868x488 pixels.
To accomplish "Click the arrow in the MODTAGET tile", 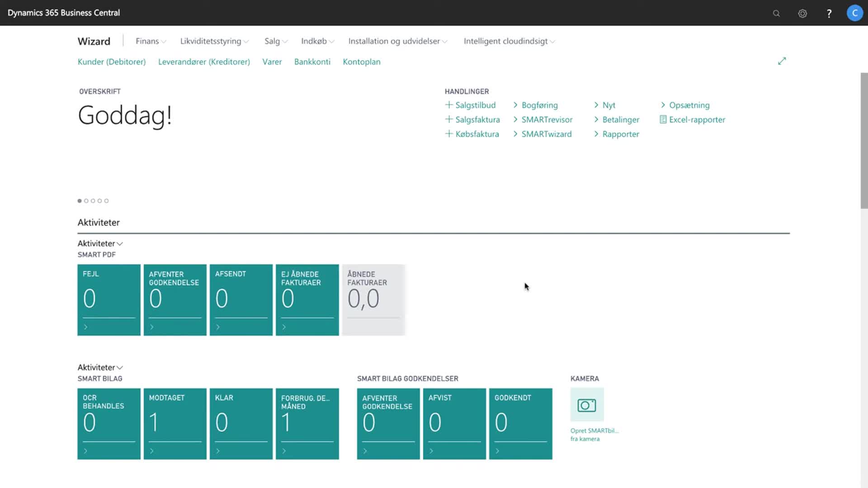I will click(152, 450).
